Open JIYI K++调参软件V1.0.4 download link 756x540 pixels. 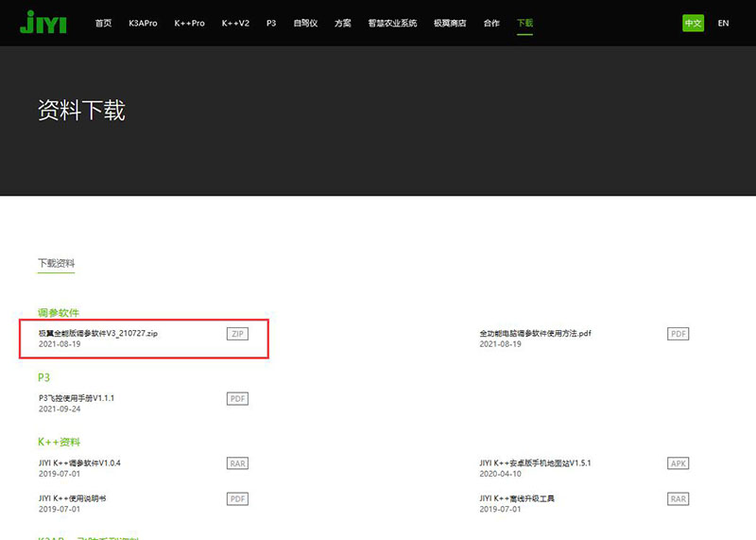(x=79, y=463)
